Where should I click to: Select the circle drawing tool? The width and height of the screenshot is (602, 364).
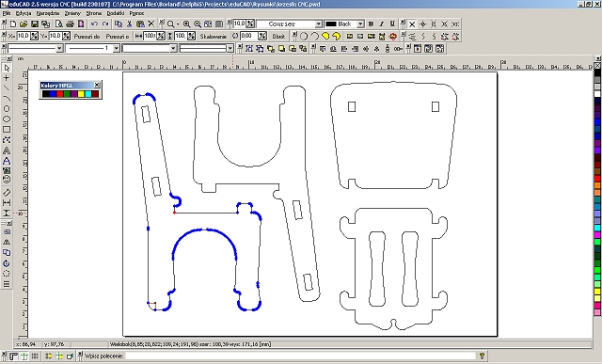point(7,109)
